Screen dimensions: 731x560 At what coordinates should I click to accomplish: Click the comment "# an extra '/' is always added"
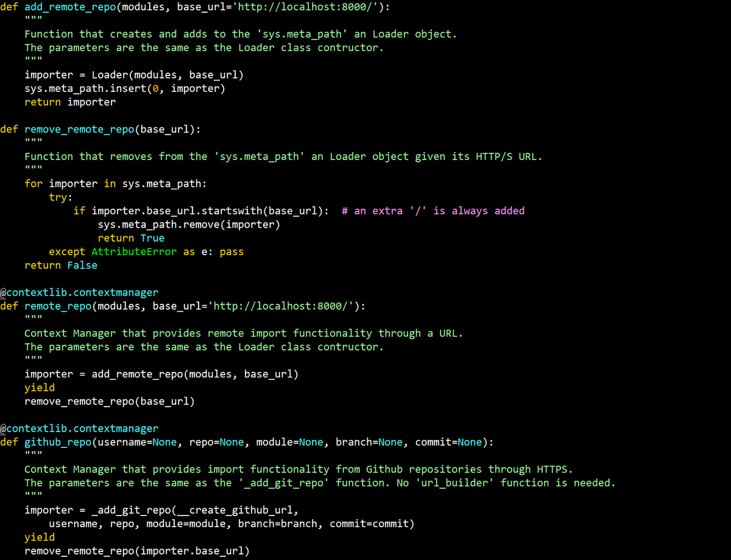point(433,211)
